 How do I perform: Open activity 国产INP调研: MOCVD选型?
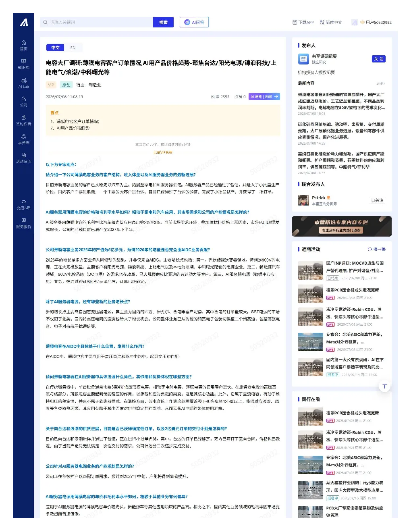point(355,267)
